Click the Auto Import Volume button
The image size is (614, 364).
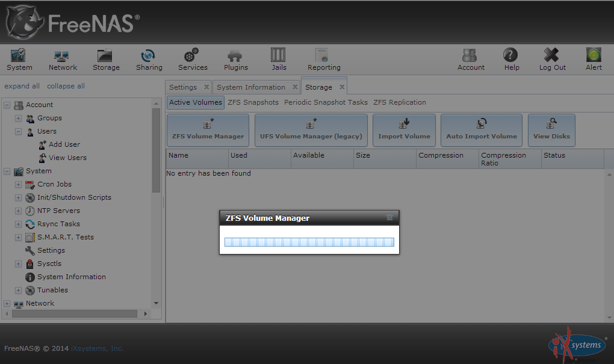(482, 131)
